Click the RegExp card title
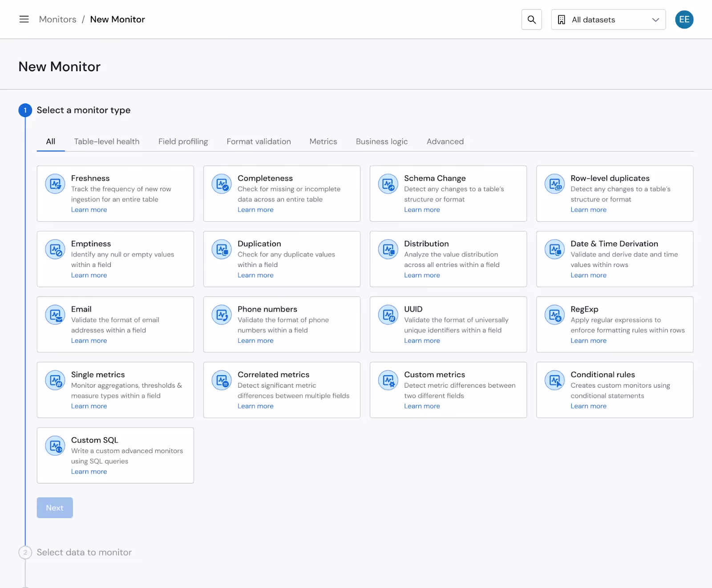 point(584,309)
